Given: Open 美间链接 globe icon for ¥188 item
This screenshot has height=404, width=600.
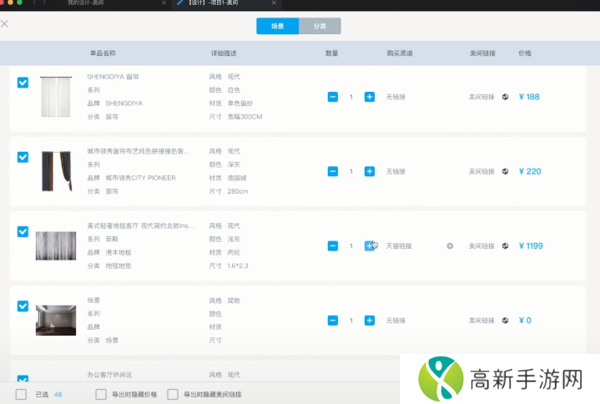Looking at the screenshot, I should [x=505, y=97].
